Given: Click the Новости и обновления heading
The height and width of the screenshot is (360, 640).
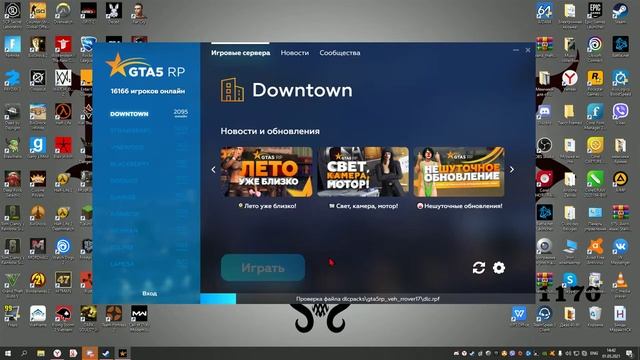Looking at the screenshot, I should [x=270, y=131].
